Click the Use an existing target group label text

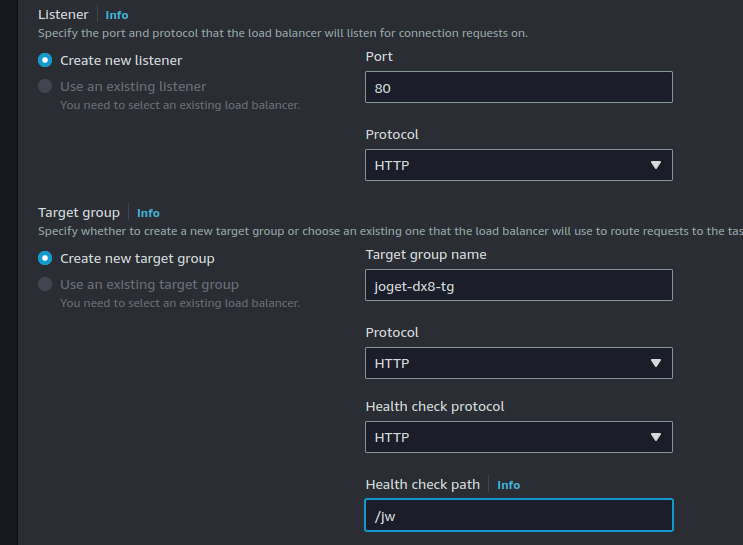[149, 284]
